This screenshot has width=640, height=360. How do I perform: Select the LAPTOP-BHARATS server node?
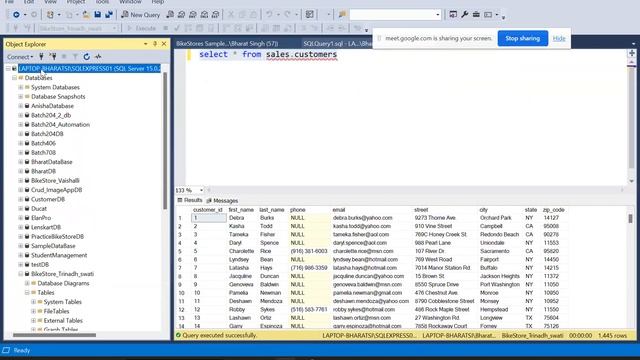coord(89,69)
